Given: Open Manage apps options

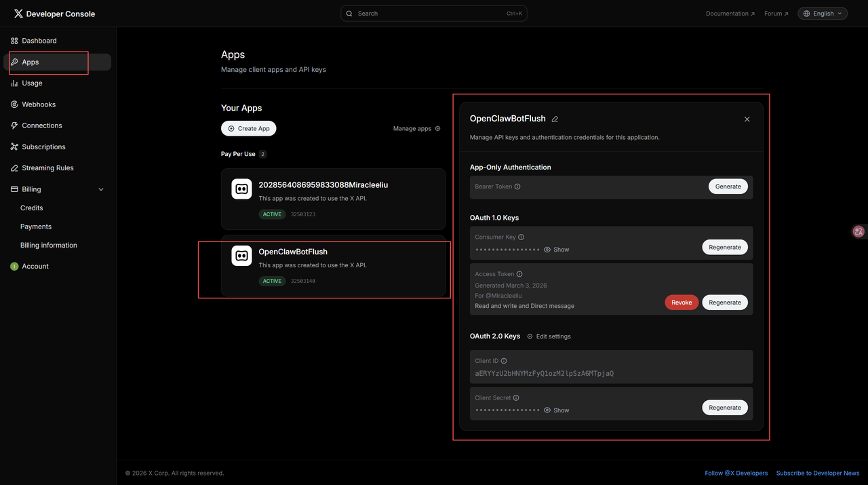Looking at the screenshot, I should pyautogui.click(x=417, y=128).
